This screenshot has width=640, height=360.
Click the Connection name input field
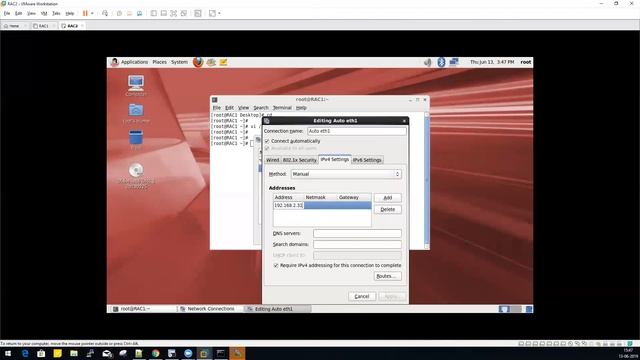[x=356, y=131]
